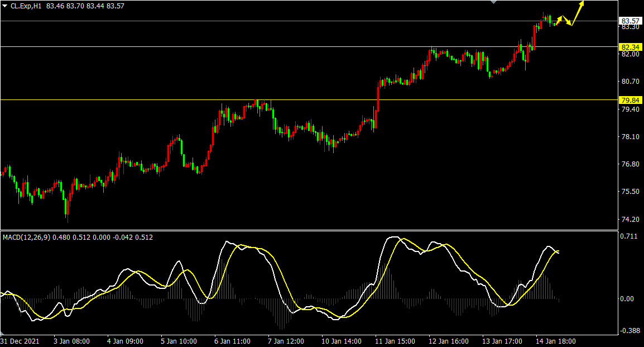Select the yellow 82.34 price label

click(x=630, y=47)
